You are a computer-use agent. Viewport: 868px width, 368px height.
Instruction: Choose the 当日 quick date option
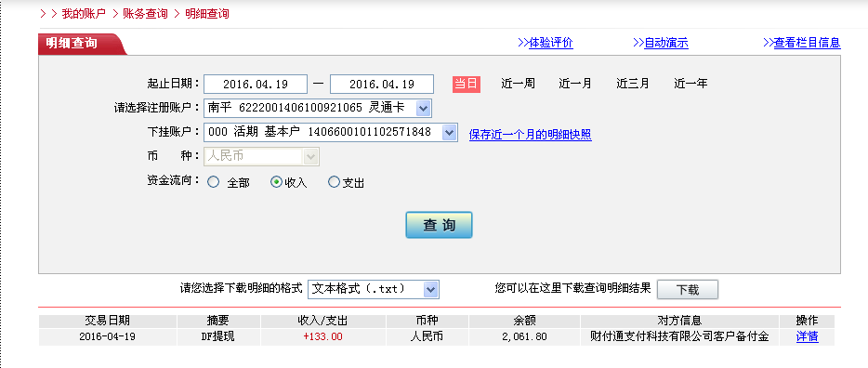[467, 84]
